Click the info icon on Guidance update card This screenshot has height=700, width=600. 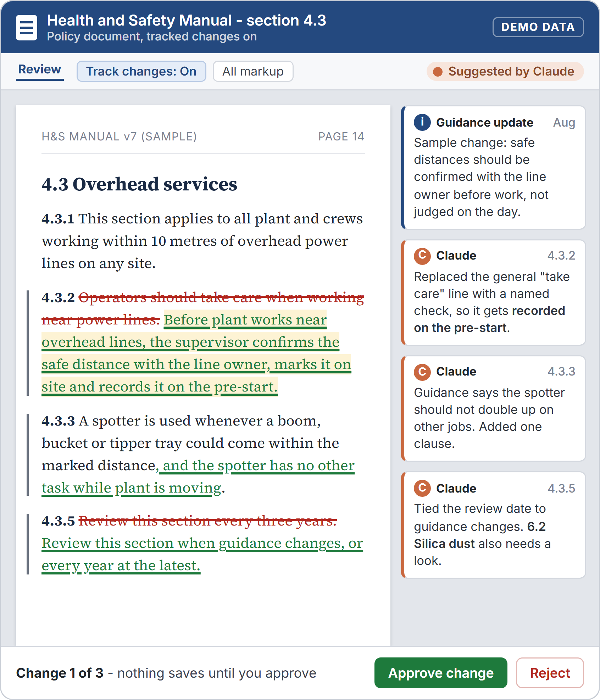pos(422,122)
